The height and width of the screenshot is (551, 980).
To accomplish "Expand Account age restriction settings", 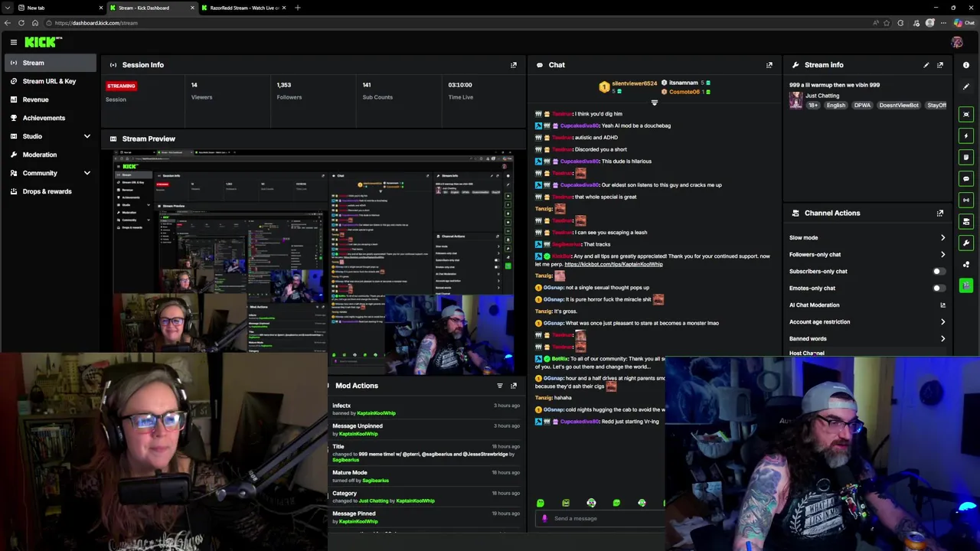I will point(942,322).
